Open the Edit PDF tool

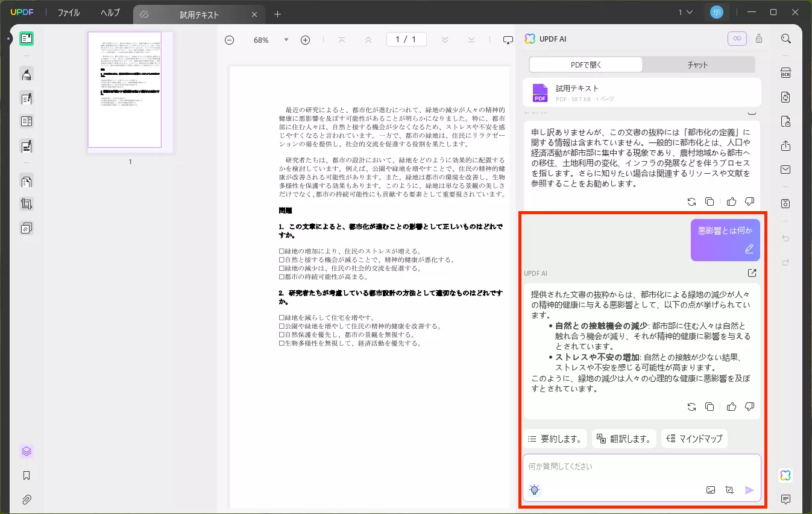click(x=27, y=98)
